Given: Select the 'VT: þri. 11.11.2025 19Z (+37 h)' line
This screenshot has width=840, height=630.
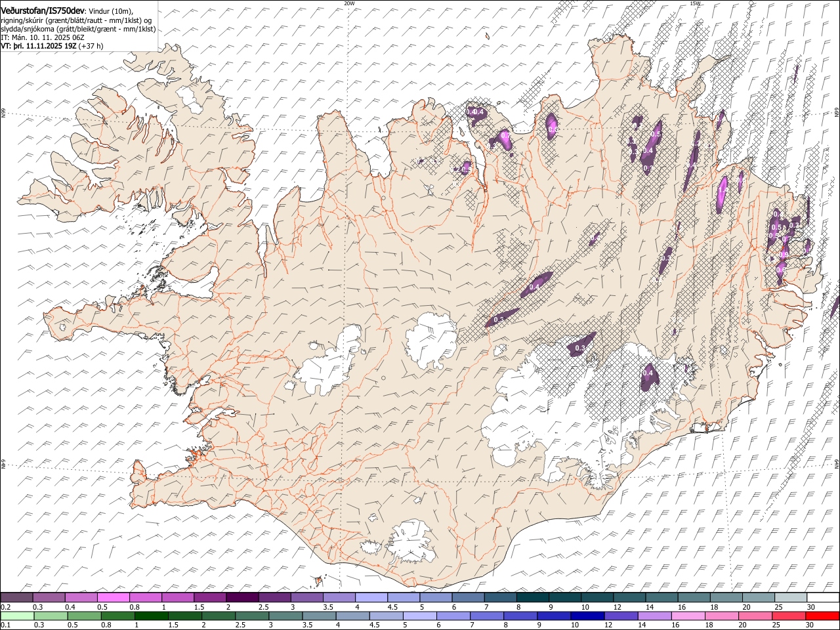Looking at the screenshot, I should click(x=52, y=46).
